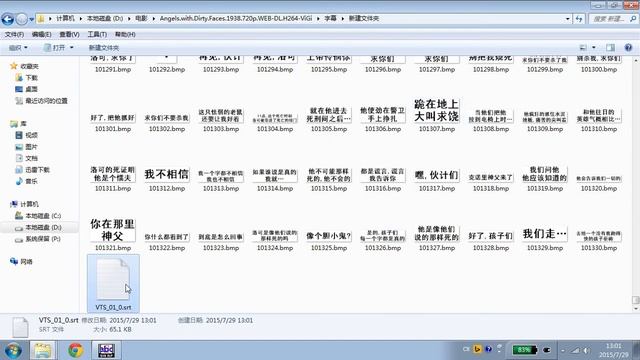Screen dimensions: 640x360
Task: Open the subtitle abc app in taskbar
Action: (106, 350)
